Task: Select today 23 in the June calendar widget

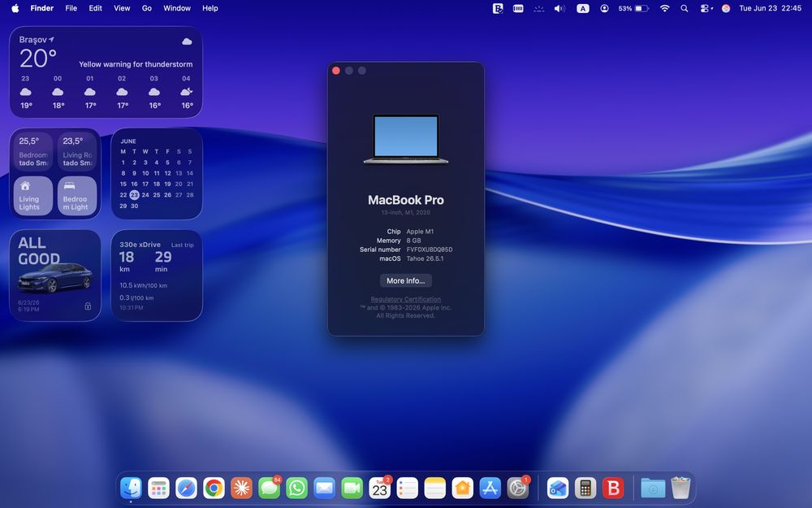Action: pyautogui.click(x=134, y=195)
